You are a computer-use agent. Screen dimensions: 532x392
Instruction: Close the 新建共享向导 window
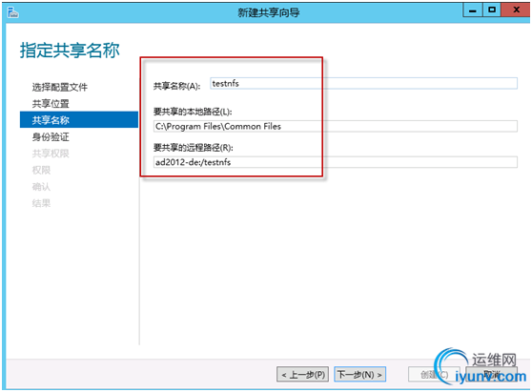pyautogui.click(x=516, y=10)
